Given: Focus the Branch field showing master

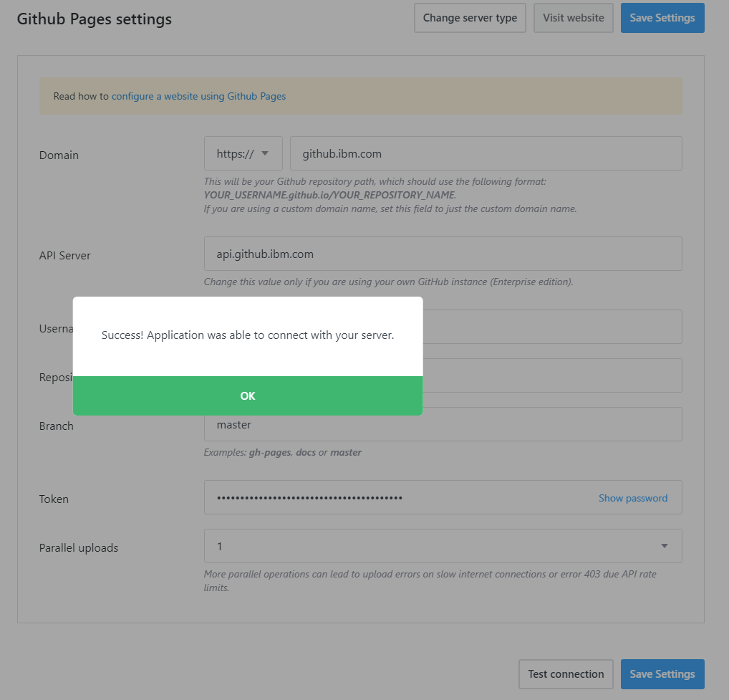Looking at the screenshot, I should tap(443, 424).
